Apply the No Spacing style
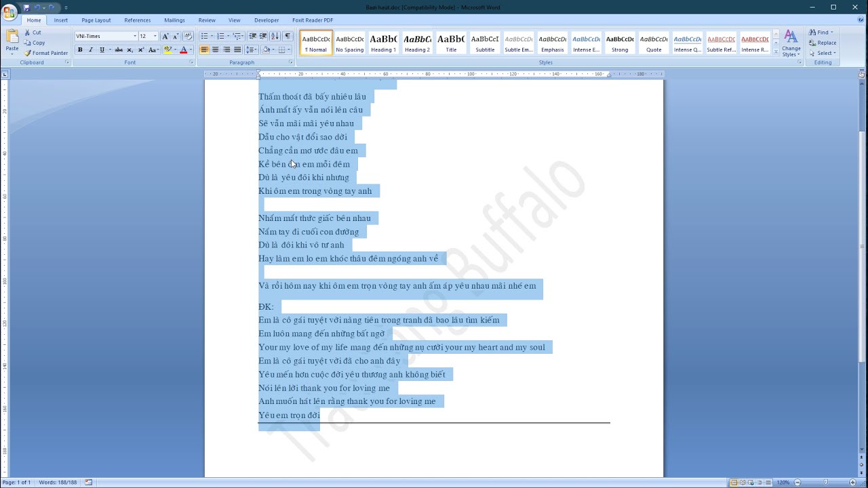 coord(350,43)
